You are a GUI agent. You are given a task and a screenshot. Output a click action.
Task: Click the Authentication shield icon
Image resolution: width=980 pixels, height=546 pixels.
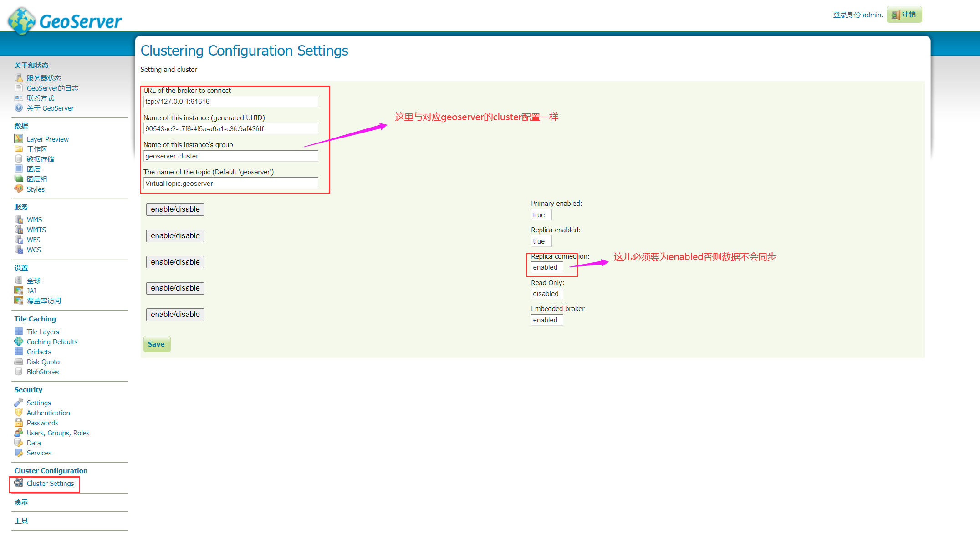pos(19,413)
